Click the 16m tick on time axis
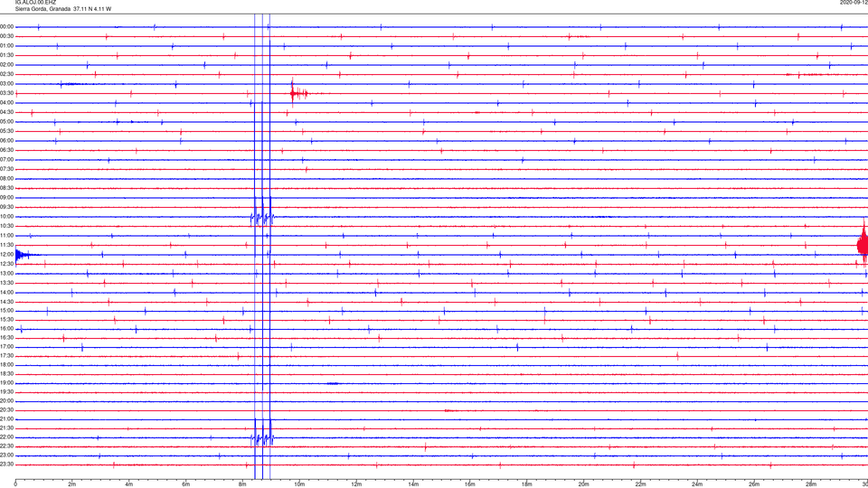The image size is (868, 488). pyautogui.click(x=470, y=484)
